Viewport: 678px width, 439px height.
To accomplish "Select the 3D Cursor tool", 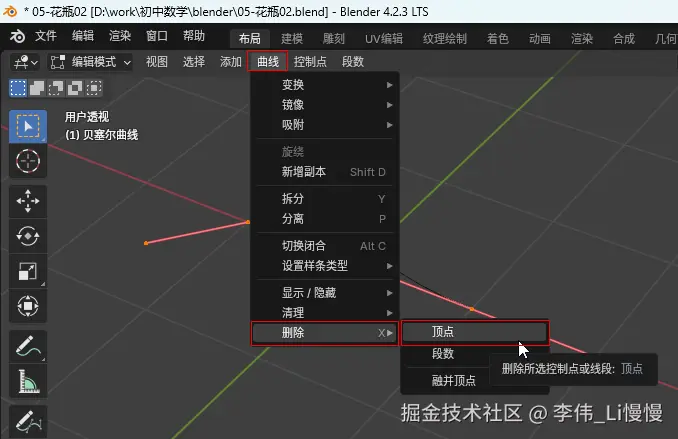I will pyautogui.click(x=28, y=161).
